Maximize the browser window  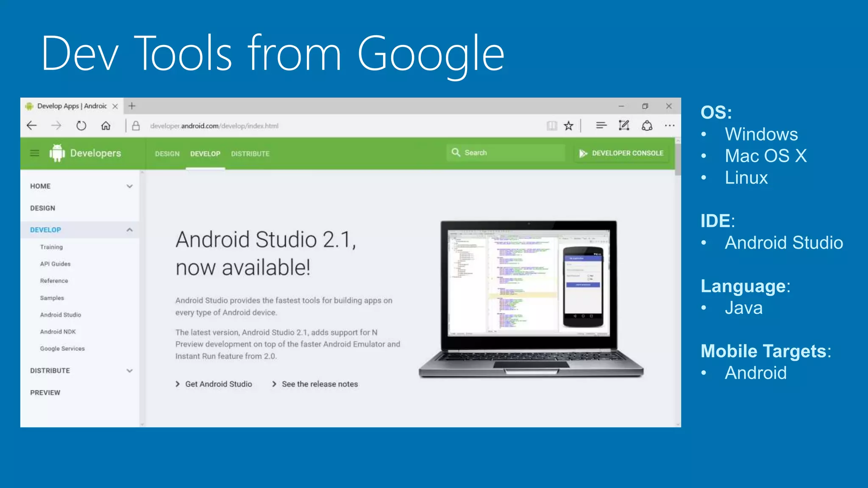click(x=645, y=106)
